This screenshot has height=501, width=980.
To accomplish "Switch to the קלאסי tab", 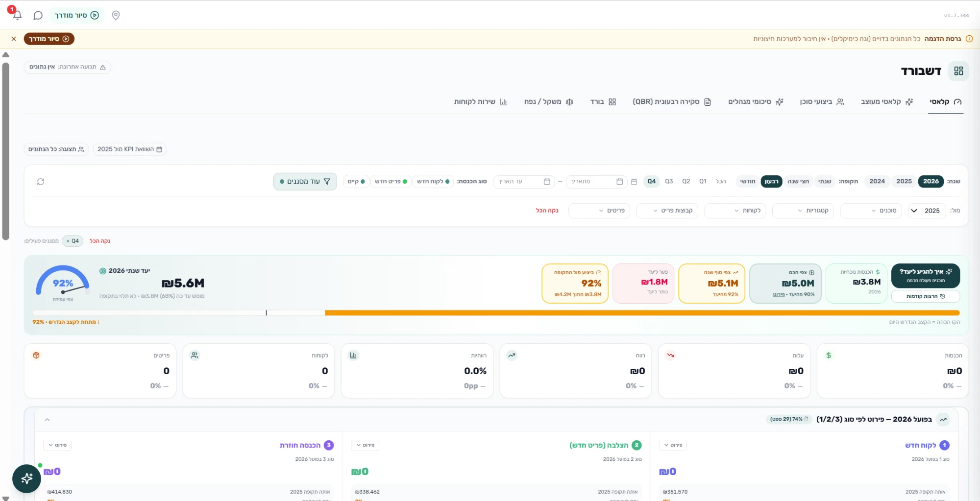I will 946,102.
